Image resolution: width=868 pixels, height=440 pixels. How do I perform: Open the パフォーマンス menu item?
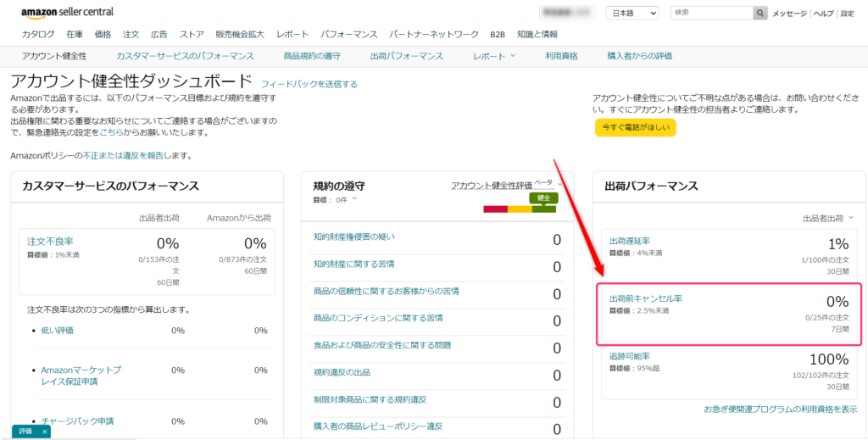(348, 35)
